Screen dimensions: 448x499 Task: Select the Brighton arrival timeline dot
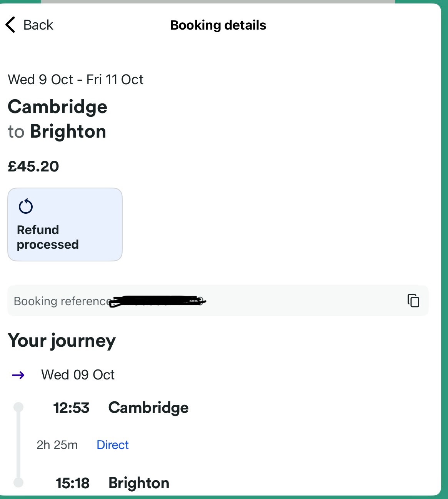coord(18,482)
